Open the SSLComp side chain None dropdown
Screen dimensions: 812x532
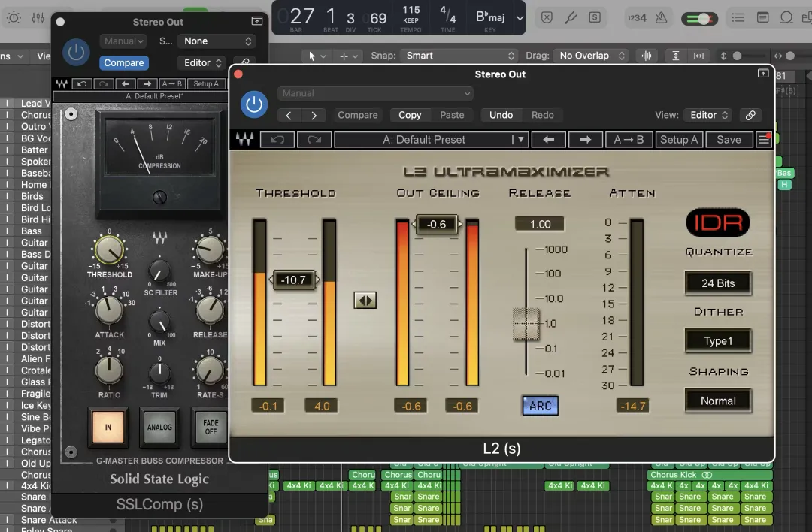click(216, 41)
